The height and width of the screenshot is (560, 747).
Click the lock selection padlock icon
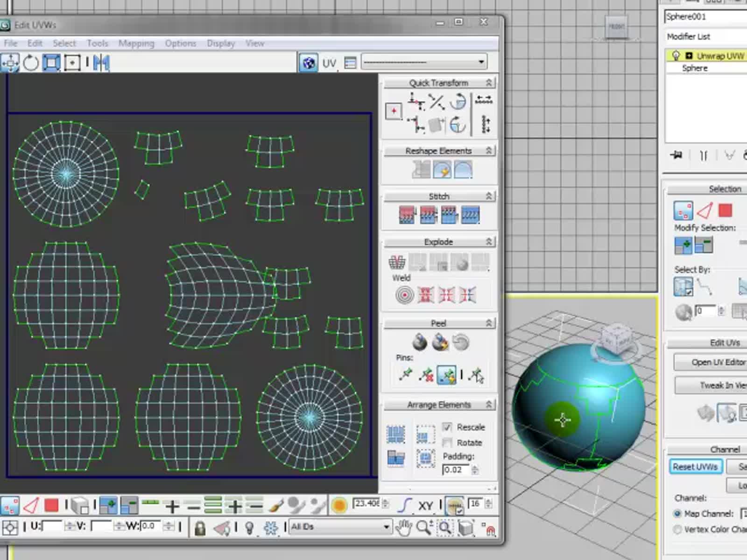click(200, 528)
